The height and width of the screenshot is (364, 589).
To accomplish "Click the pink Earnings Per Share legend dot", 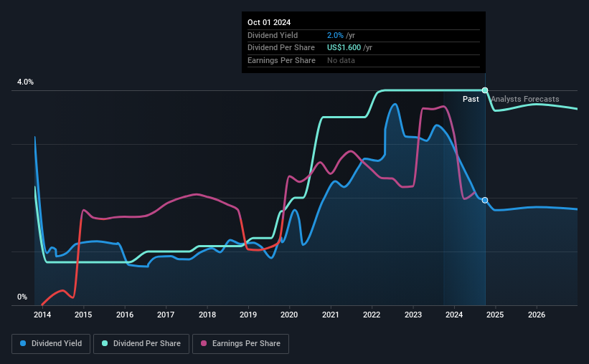I will [204, 343].
